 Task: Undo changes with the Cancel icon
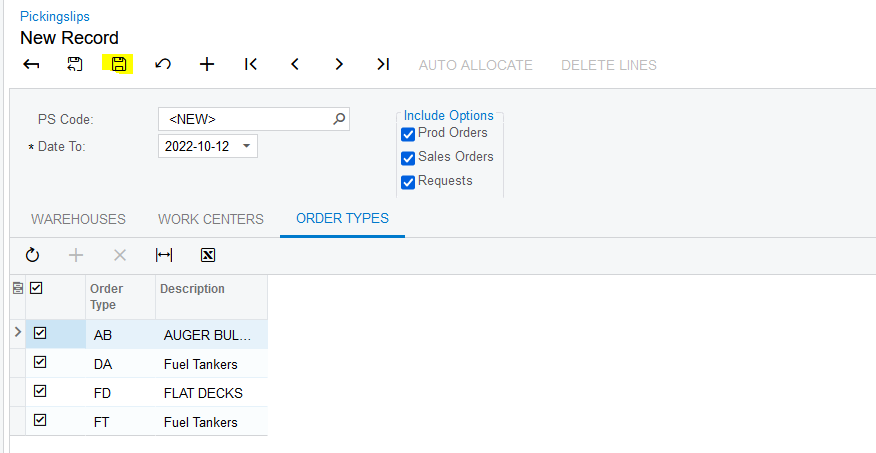point(163,65)
